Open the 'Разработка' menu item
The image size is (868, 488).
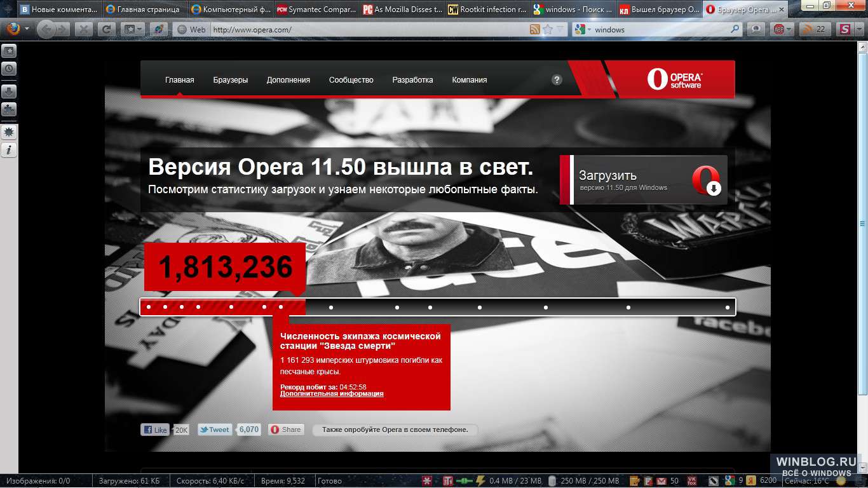[x=412, y=80]
